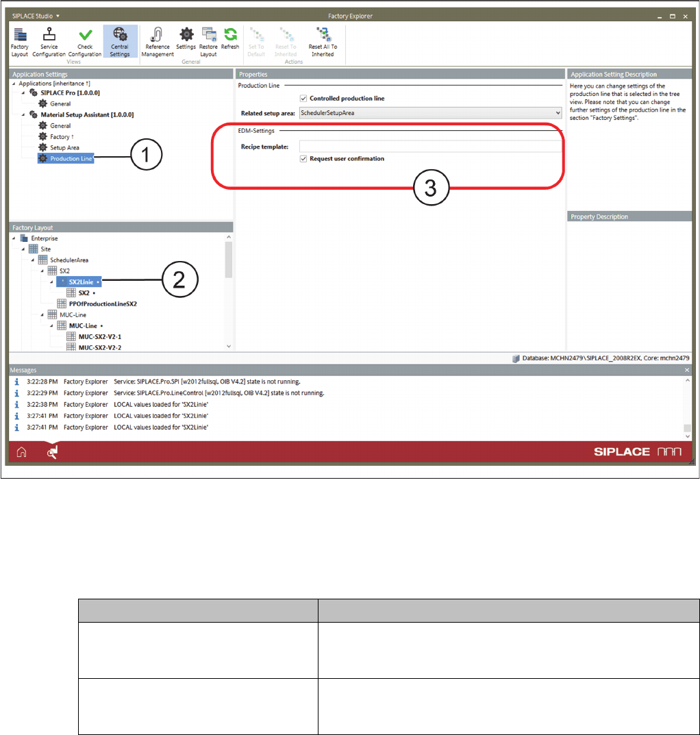
Task: Select General under SIPLACE Pro
Action: coord(60,103)
